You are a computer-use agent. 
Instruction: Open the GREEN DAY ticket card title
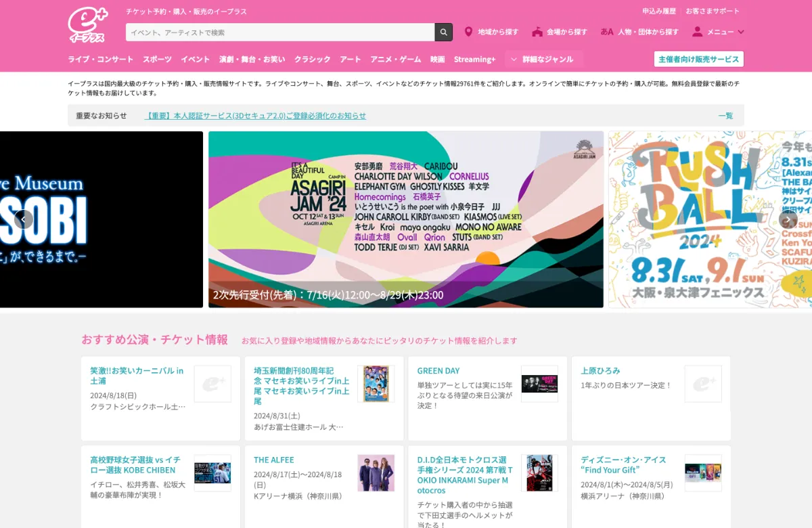438,371
